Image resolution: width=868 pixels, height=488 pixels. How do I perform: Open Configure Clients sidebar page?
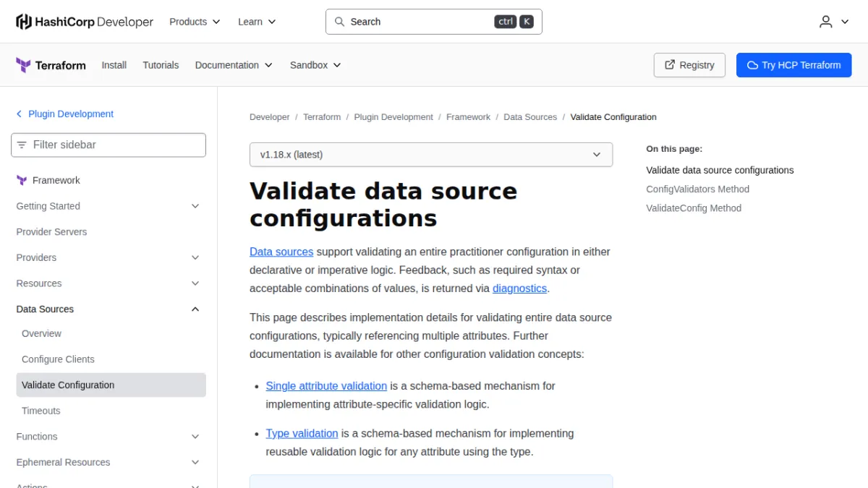[x=58, y=359]
